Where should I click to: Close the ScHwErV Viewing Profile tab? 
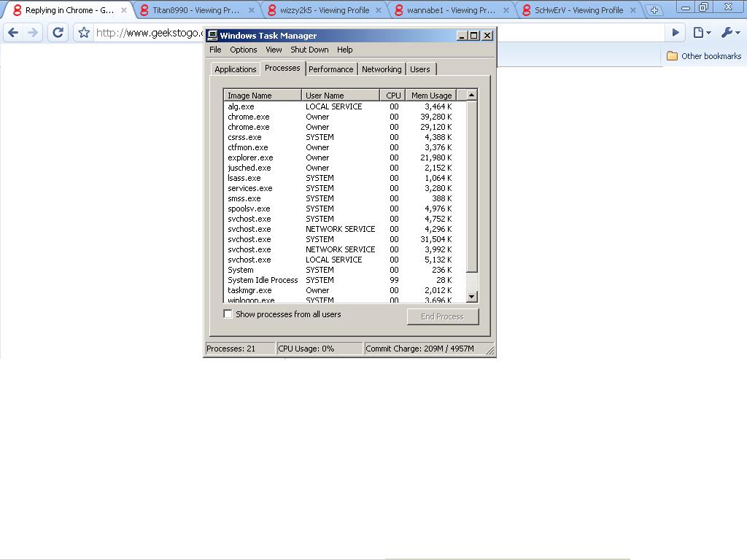point(633,10)
